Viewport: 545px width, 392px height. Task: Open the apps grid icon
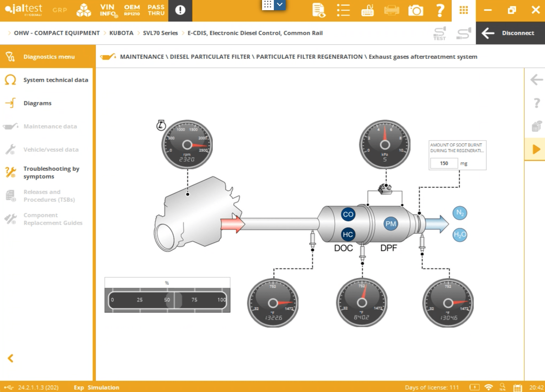[464, 10]
